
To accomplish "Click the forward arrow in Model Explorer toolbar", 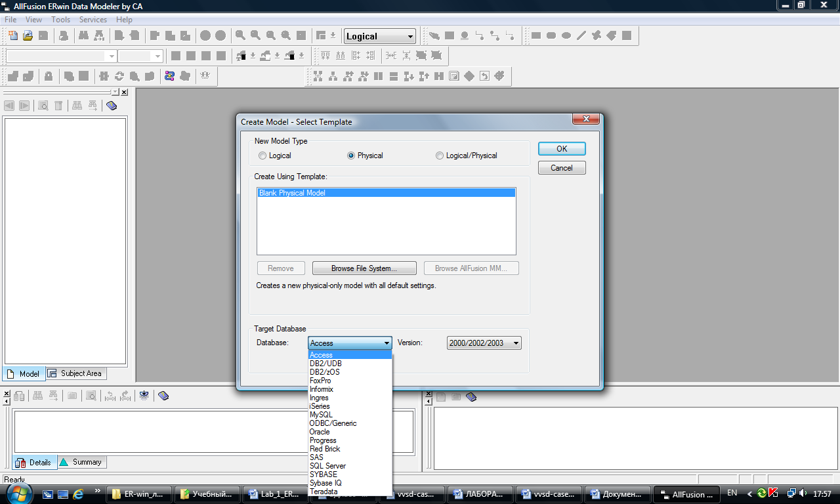I will pyautogui.click(x=24, y=105).
